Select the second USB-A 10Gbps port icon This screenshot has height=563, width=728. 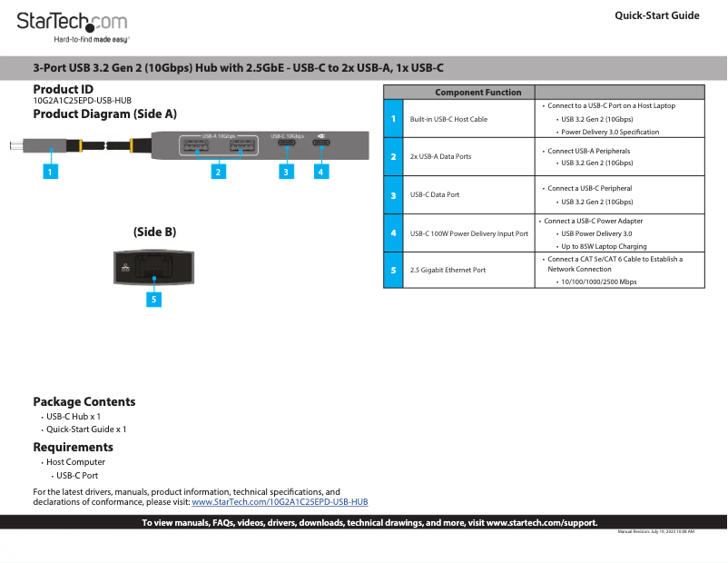241,146
